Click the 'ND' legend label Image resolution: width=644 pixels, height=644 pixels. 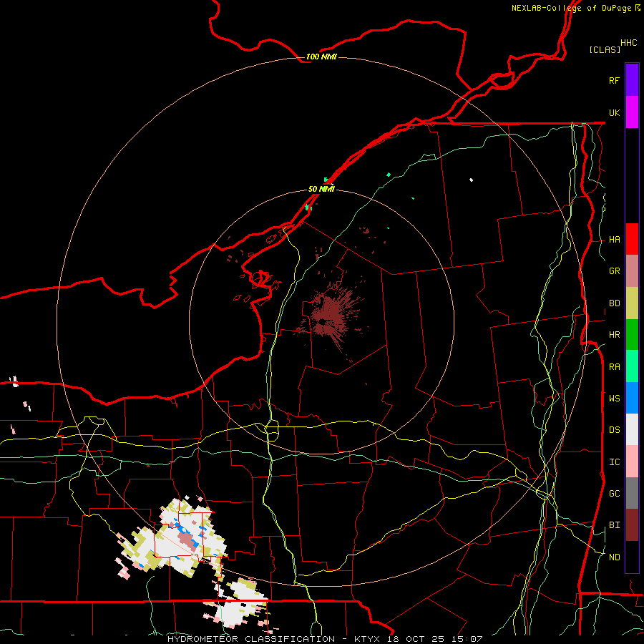tap(614, 557)
